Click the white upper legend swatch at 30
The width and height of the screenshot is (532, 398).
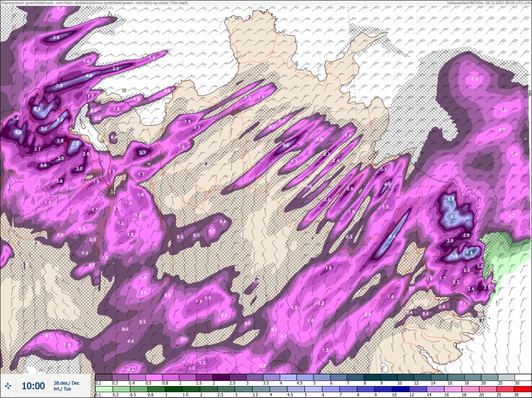pyautogui.click(x=523, y=377)
